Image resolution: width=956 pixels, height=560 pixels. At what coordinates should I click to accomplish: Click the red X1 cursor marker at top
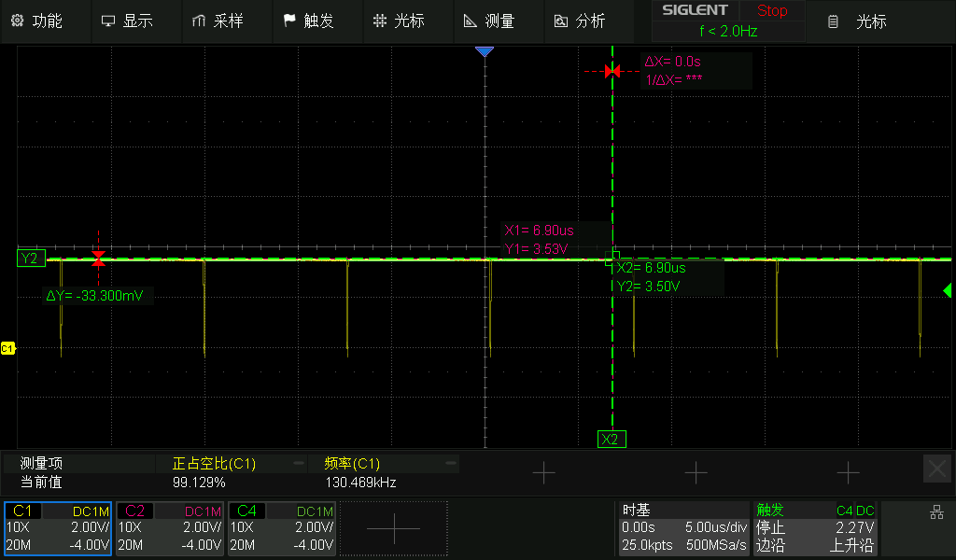pyautogui.click(x=612, y=71)
